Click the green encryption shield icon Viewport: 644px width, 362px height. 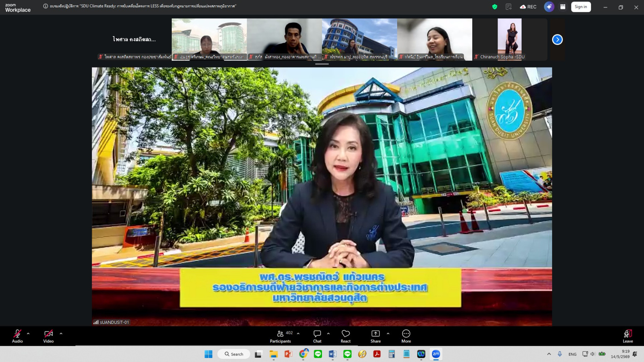point(495,7)
